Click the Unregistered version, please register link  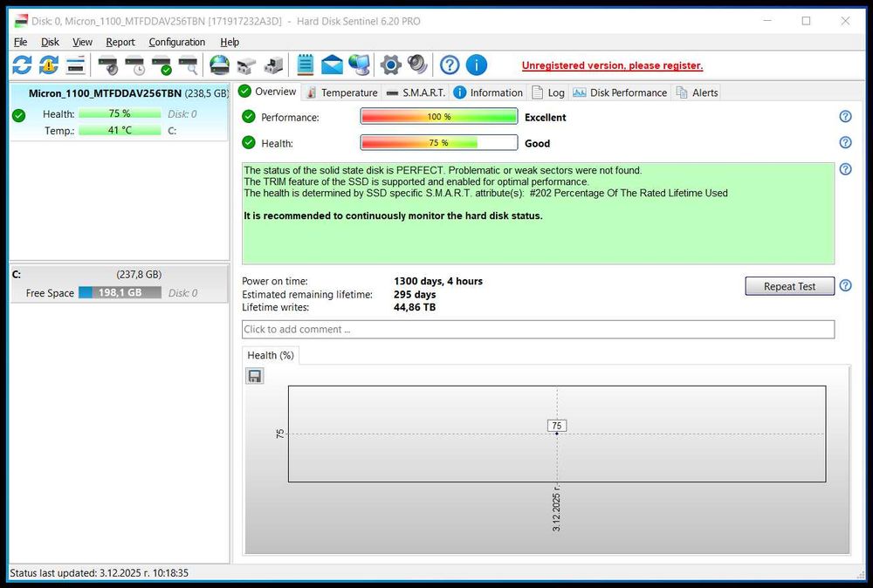pyautogui.click(x=612, y=65)
